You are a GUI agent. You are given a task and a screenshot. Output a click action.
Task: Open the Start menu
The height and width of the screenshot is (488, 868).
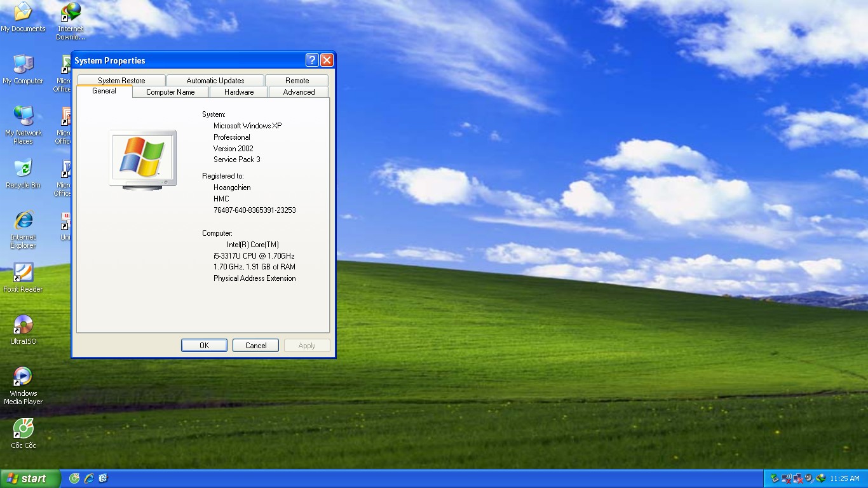pos(30,478)
